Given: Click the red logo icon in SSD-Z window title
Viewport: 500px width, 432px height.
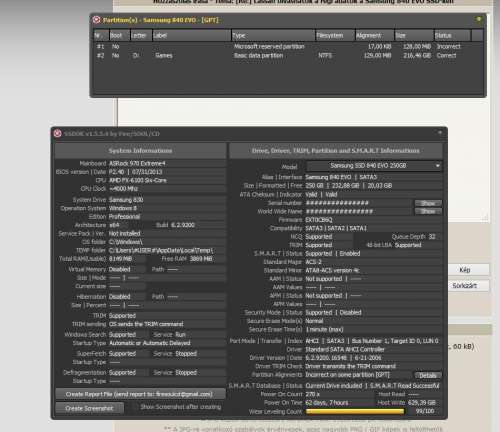Looking at the screenshot, I should click(x=58, y=133).
